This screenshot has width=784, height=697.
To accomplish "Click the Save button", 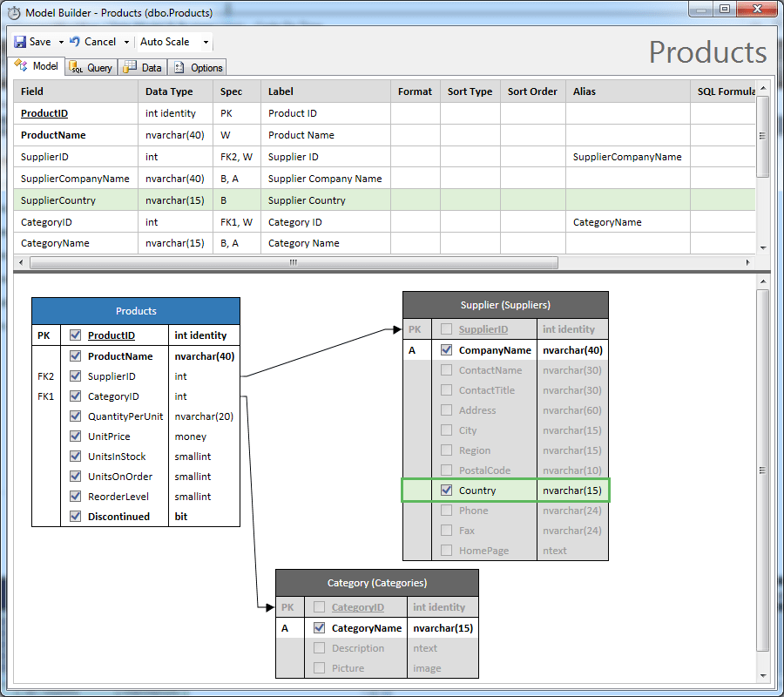I will click(33, 42).
